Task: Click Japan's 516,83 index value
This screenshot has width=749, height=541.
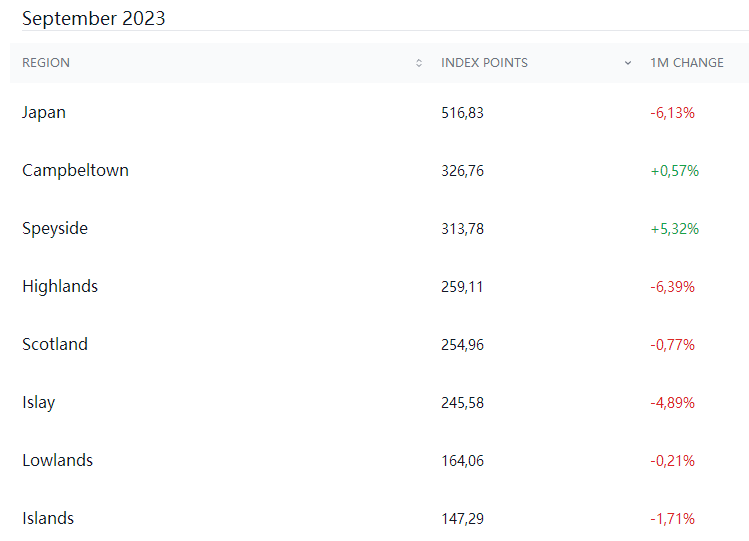Action: pyautogui.click(x=462, y=113)
